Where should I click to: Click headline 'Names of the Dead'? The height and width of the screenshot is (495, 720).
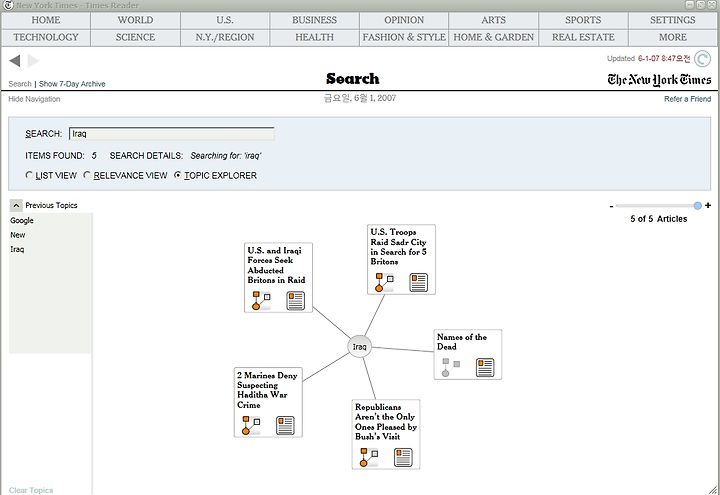pyautogui.click(x=461, y=342)
